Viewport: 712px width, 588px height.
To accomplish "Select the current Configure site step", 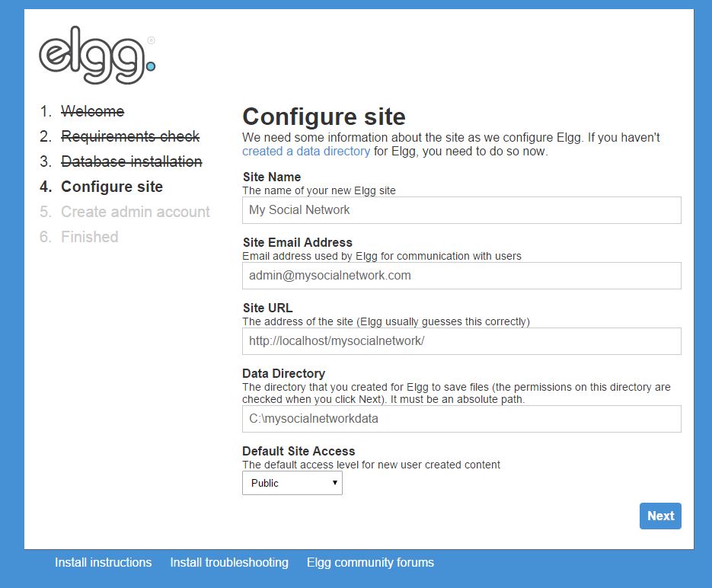I will 112,187.
